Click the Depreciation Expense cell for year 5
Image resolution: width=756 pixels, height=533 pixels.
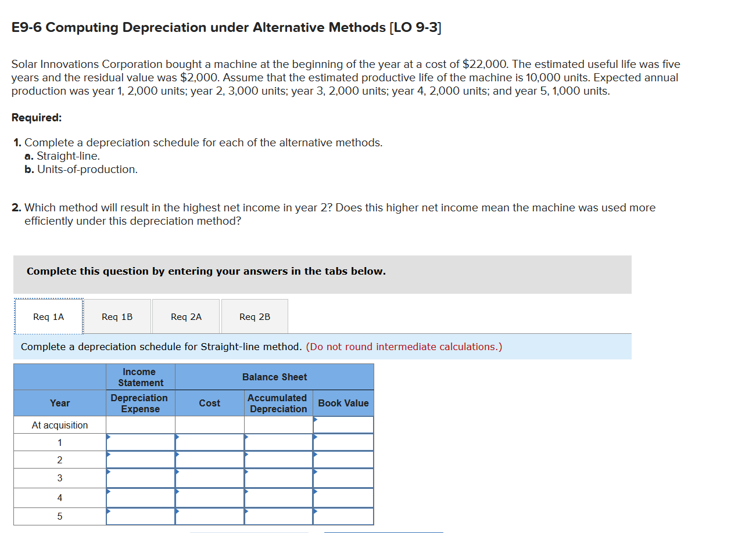pyautogui.click(x=140, y=516)
